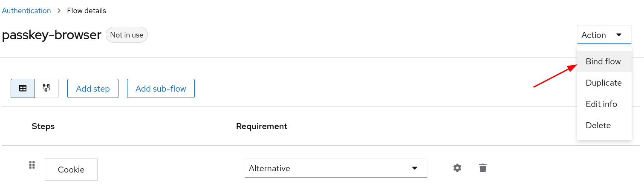Click the Add sub-flow button
The height and width of the screenshot is (190, 644).
coord(161,89)
